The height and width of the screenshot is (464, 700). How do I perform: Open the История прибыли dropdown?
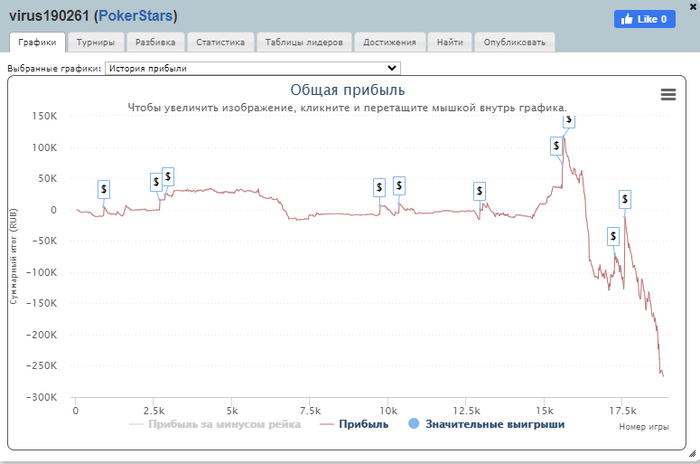coord(253,68)
